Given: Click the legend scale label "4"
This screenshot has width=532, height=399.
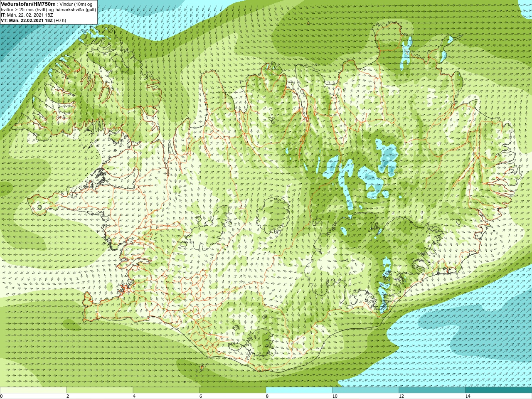Looking at the screenshot, I should [134, 396].
